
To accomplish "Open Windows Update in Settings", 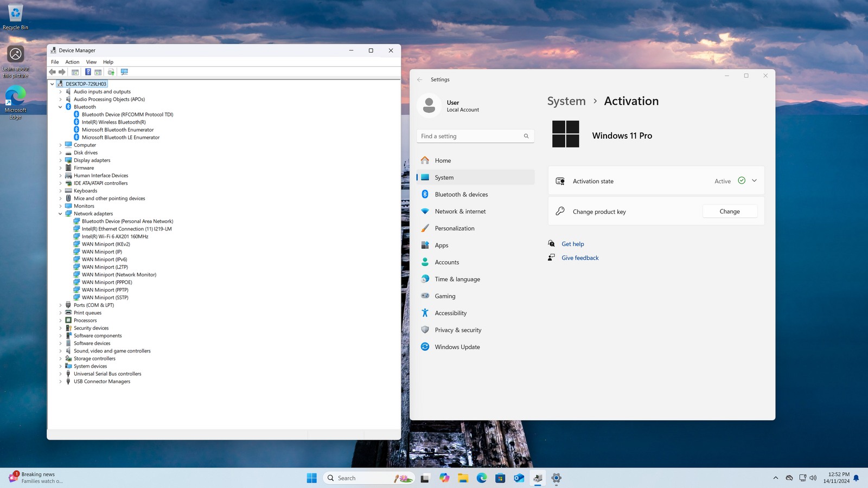I will (x=475, y=347).
